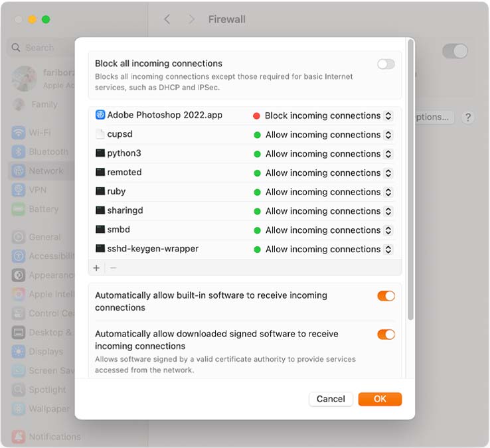The width and height of the screenshot is (490, 448).
Task: Open Wi-Fi settings in the sidebar
Action: pos(39,133)
